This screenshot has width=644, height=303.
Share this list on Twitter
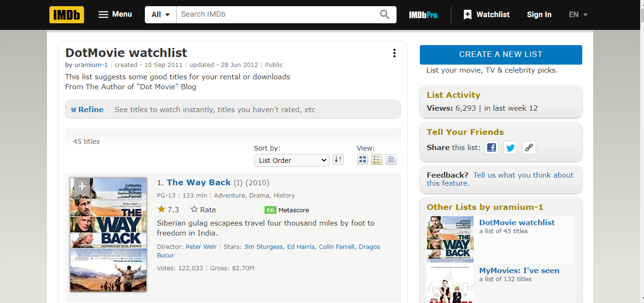(x=511, y=148)
